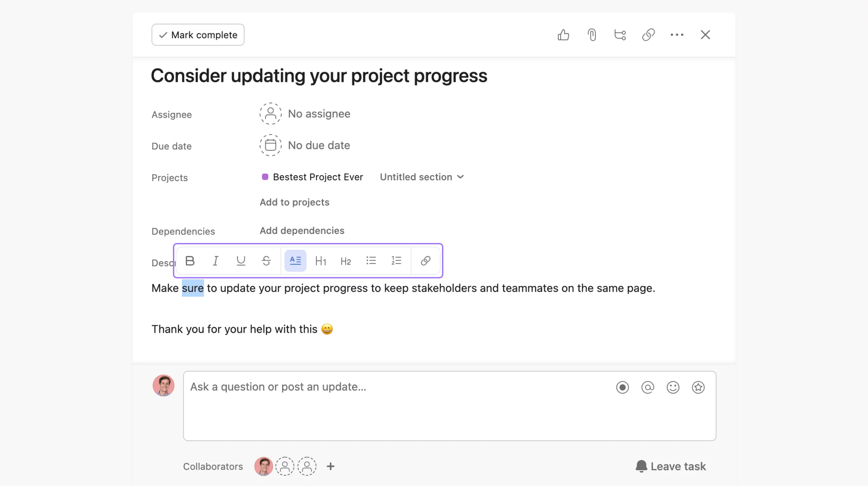This screenshot has width=868, height=486.
Task: Expand the Untitled section dropdown
Action: (x=422, y=177)
